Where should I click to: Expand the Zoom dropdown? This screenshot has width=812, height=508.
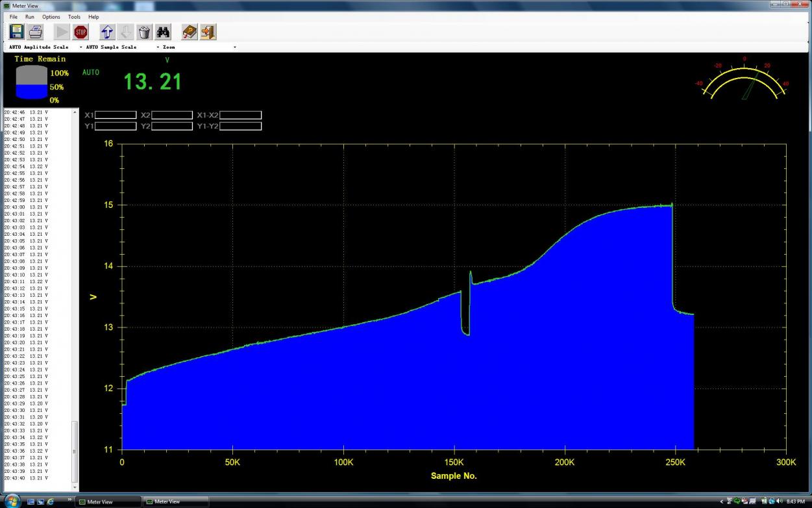tap(234, 47)
